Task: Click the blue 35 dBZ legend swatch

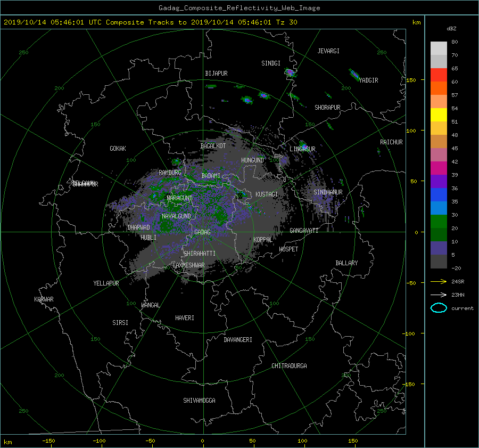Action: tap(439, 195)
